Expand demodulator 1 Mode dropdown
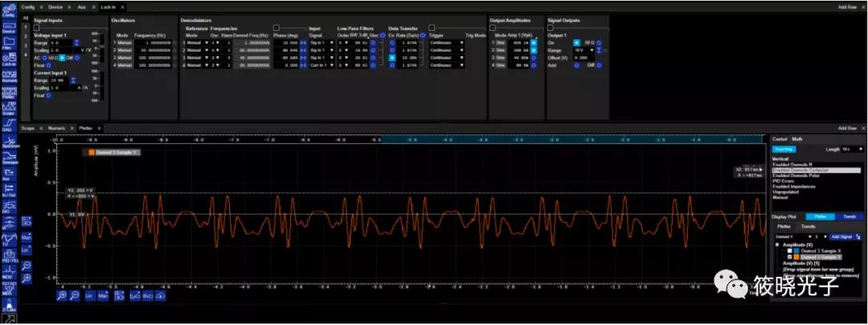Image resolution: width=868 pixels, height=325 pixels. point(205,42)
